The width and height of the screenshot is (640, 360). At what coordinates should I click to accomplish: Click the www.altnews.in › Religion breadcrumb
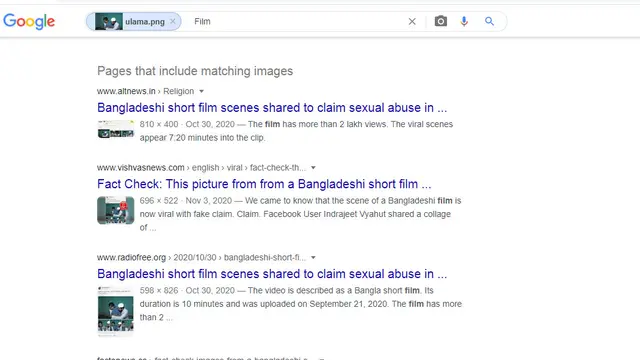[x=145, y=91]
